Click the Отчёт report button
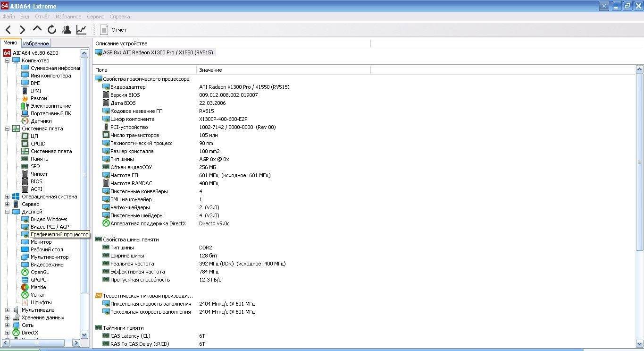644x351 pixels. coord(113,30)
